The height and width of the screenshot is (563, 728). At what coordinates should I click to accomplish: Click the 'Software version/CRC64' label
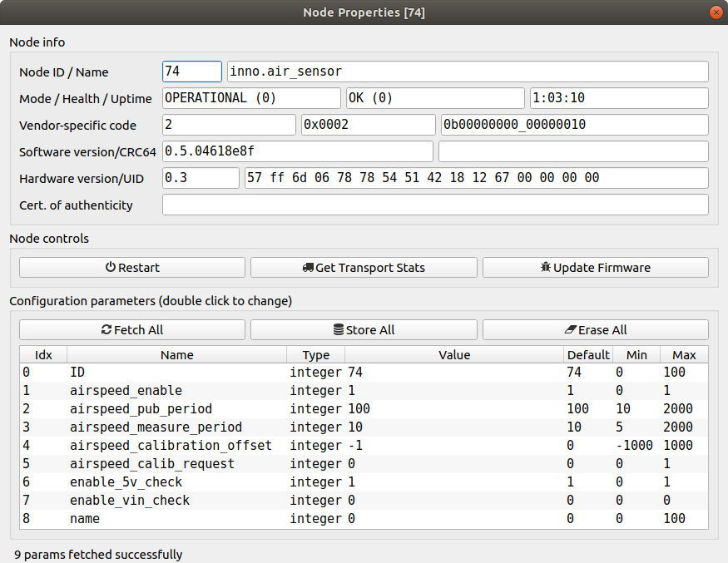tap(87, 152)
